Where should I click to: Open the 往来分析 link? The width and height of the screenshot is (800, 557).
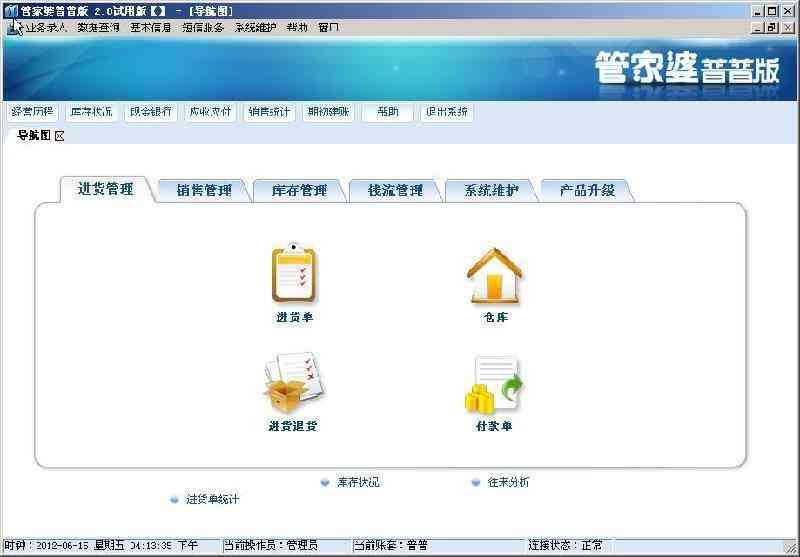pos(508,482)
